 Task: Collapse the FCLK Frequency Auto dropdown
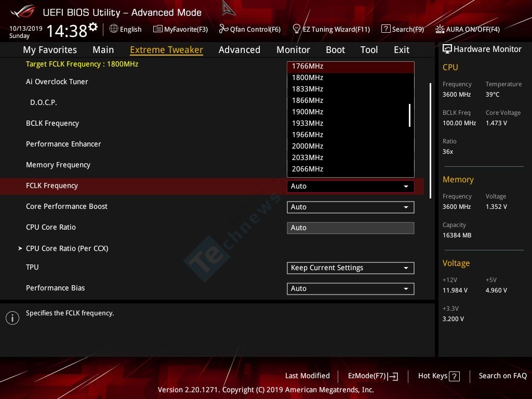[351, 187]
